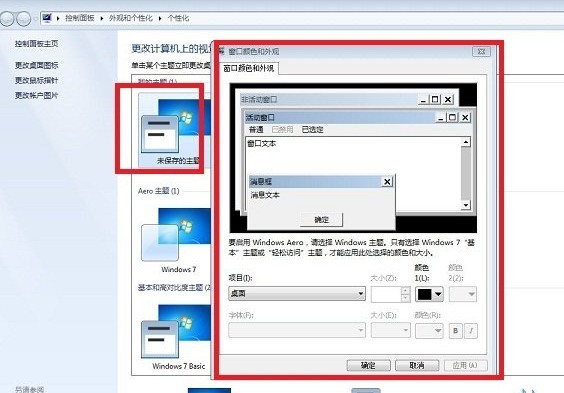This screenshot has height=393, width=564.
Task: Click 确定 button in preview message box
Action: point(321,219)
